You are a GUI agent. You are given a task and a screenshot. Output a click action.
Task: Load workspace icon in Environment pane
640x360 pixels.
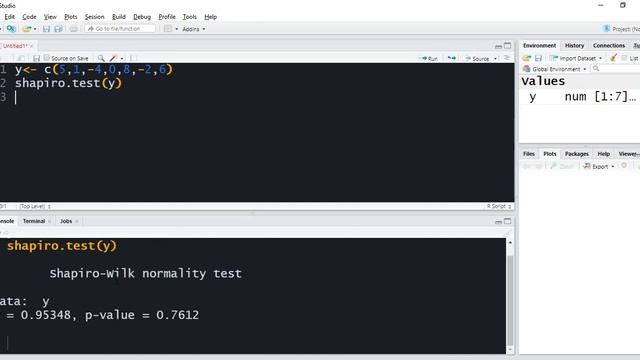coord(527,58)
